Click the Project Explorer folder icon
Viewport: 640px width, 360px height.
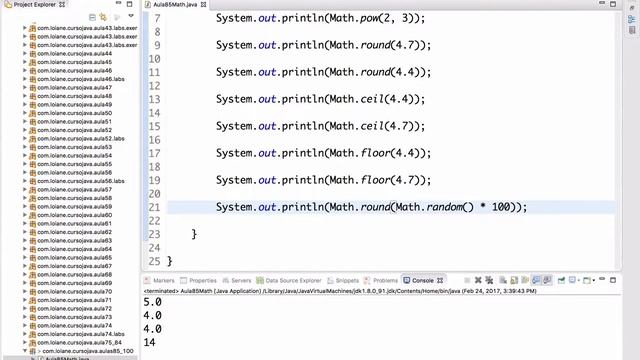point(8,4)
